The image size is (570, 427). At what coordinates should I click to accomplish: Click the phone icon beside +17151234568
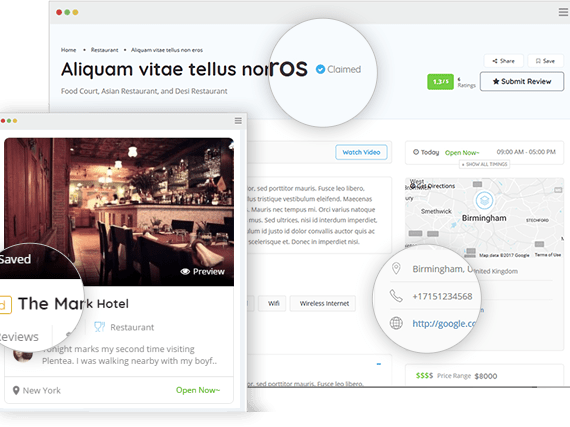[x=396, y=296]
